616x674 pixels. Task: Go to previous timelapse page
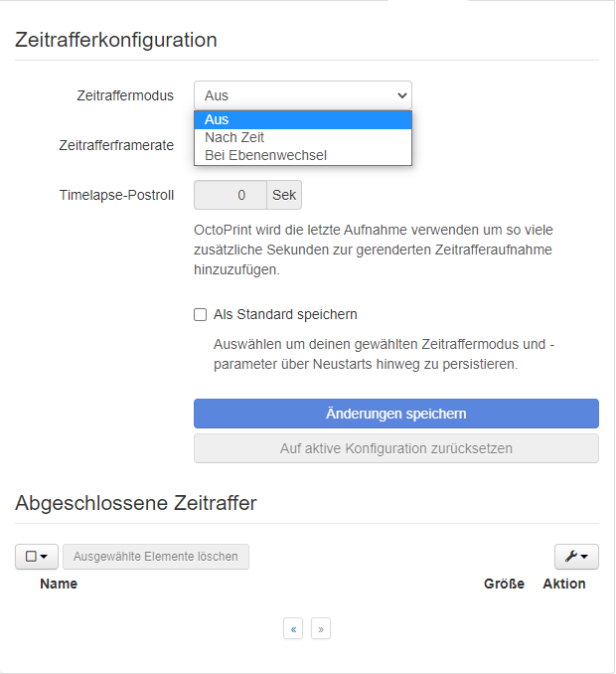pos(293,629)
